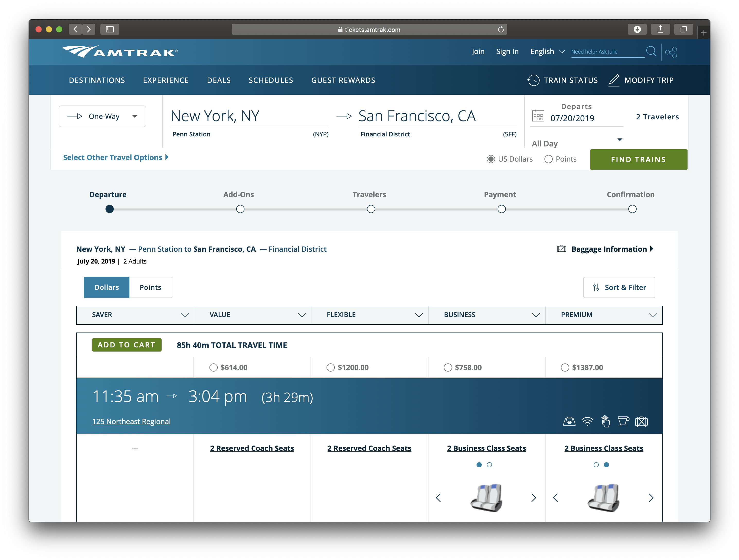
Task: Select the Points tab for pricing
Action: point(149,287)
